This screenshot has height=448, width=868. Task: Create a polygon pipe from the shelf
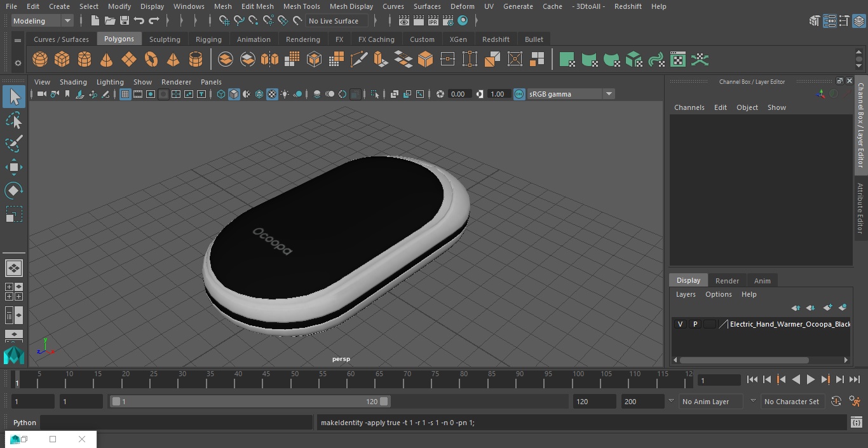click(x=196, y=60)
